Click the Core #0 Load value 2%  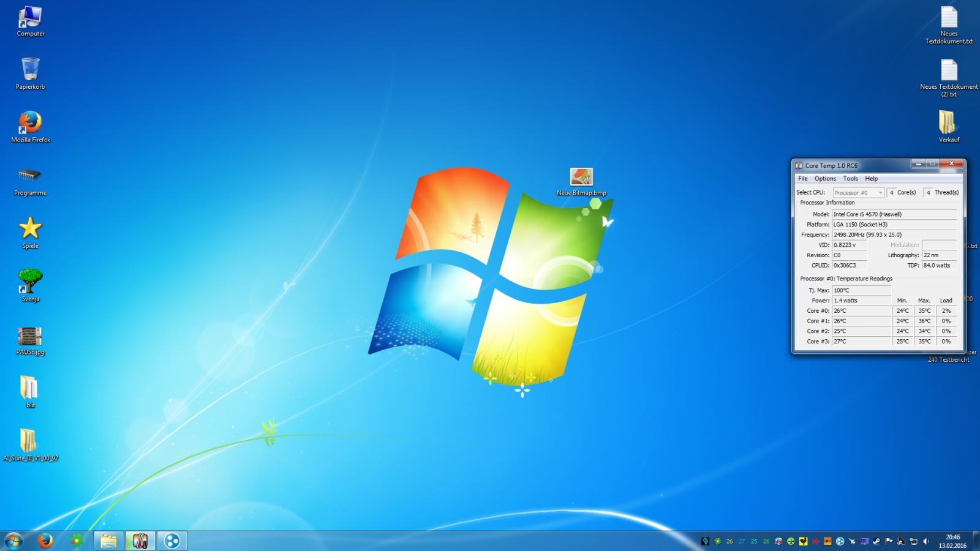pos(946,311)
